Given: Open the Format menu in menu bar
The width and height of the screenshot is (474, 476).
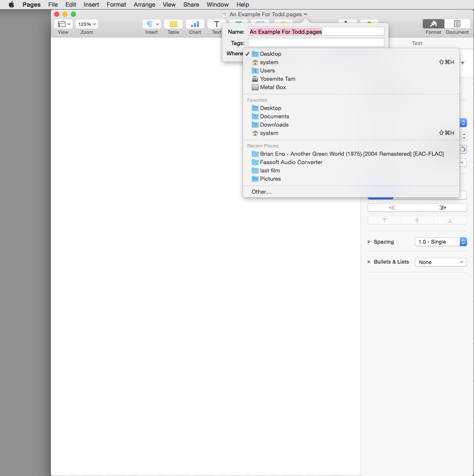Looking at the screenshot, I should pos(116,5).
